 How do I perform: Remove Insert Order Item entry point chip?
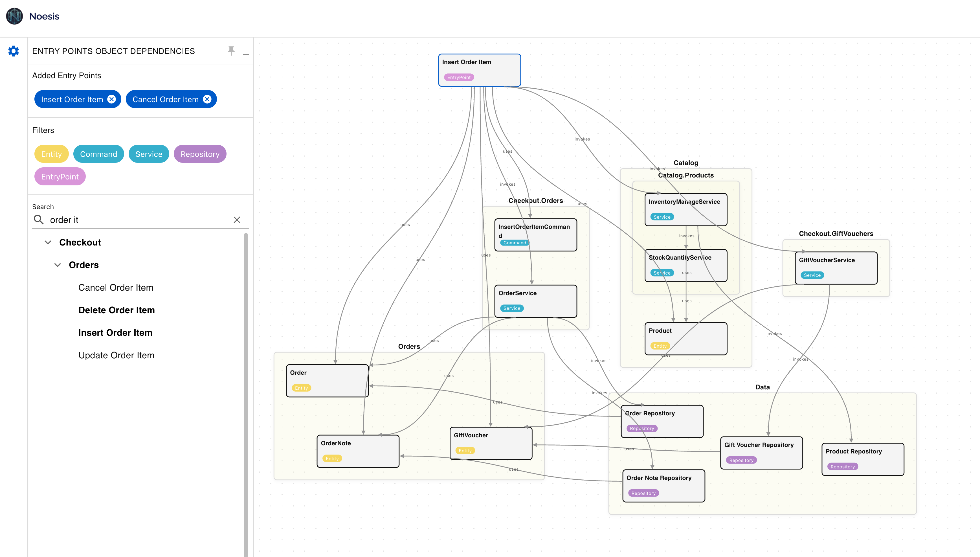coord(112,99)
